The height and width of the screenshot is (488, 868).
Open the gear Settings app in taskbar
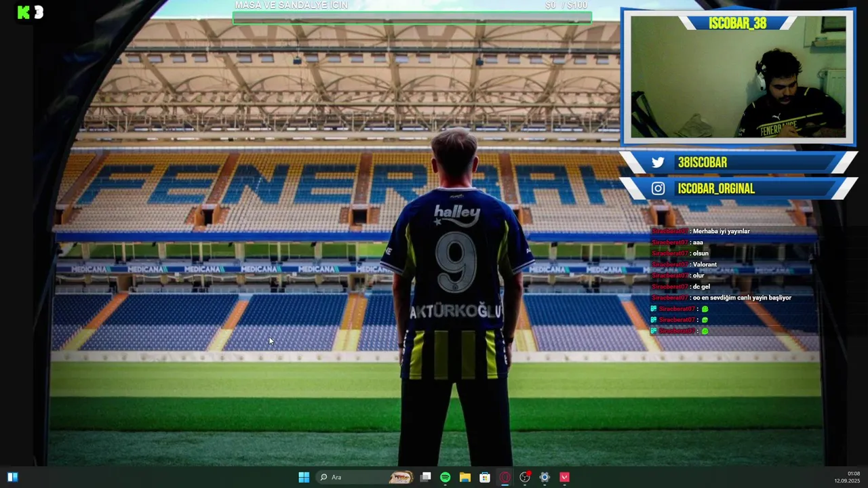click(x=545, y=477)
